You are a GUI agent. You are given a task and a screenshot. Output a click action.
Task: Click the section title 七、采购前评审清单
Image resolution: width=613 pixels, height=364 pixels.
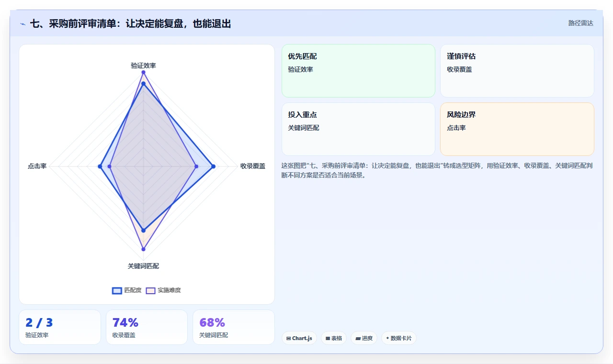click(130, 23)
